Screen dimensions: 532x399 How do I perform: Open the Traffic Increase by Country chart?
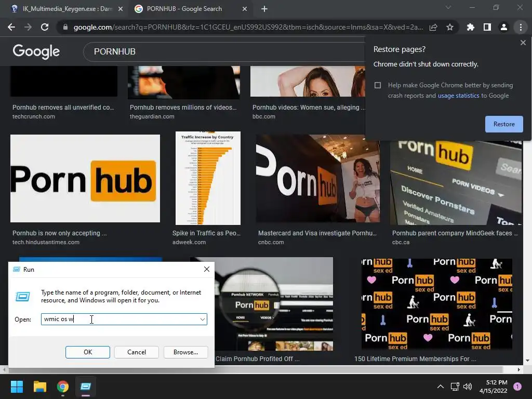[x=208, y=178]
